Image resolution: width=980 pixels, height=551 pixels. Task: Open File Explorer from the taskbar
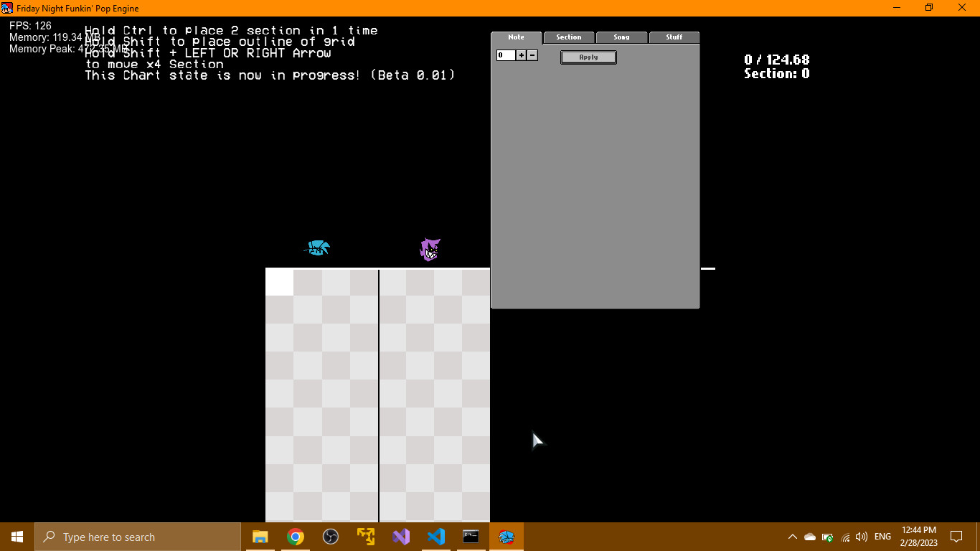point(260,537)
